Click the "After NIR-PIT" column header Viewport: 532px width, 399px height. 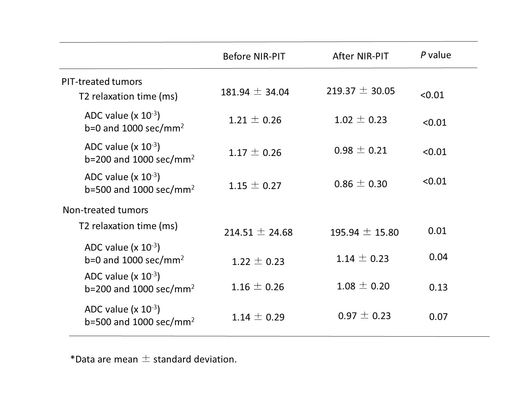point(360,56)
